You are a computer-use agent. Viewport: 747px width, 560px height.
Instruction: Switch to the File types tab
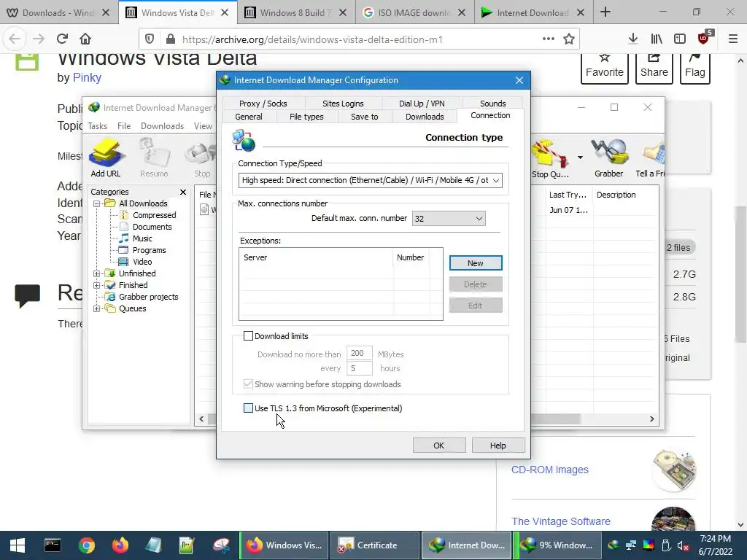pyautogui.click(x=306, y=117)
